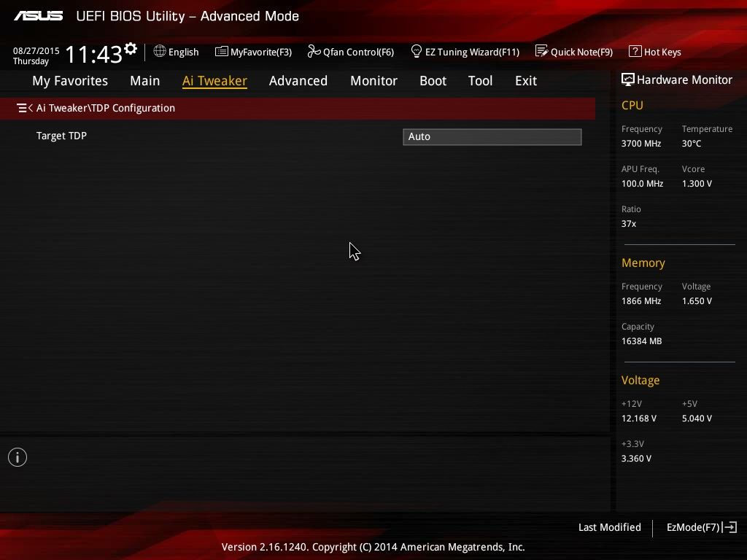
Task: Click the Ai Tweaker\TDP Configuration breadcrumb text
Action: 105,108
